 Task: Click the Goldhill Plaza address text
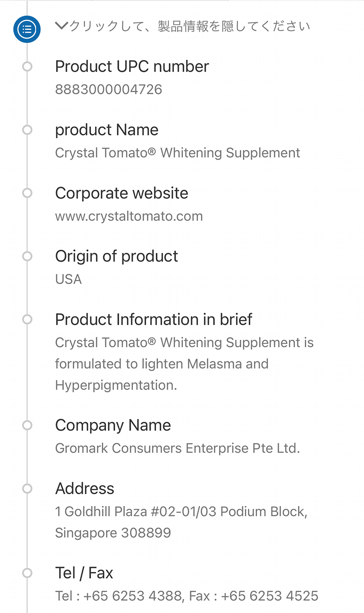click(x=181, y=522)
